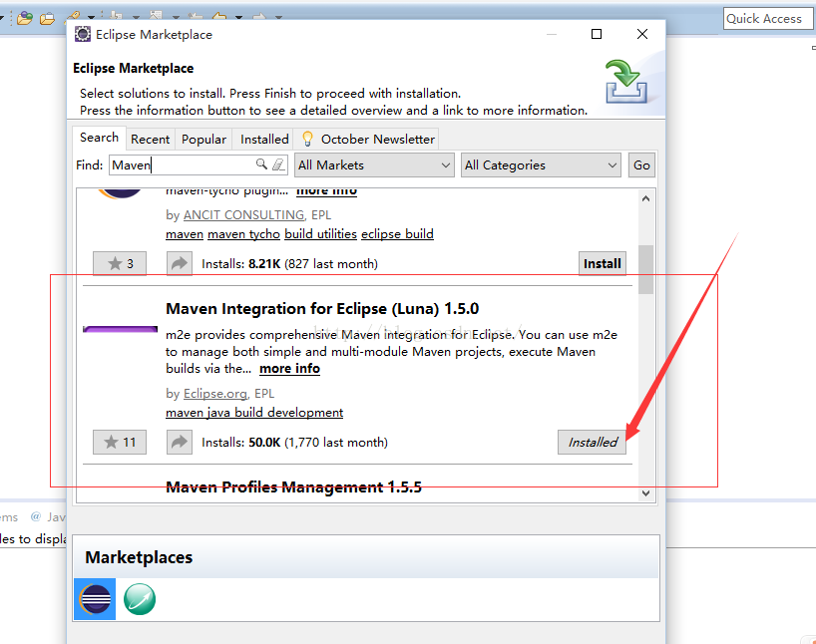Click the results list scroll down arrow
This screenshot has width=816, height=644.
click(645, 493)
